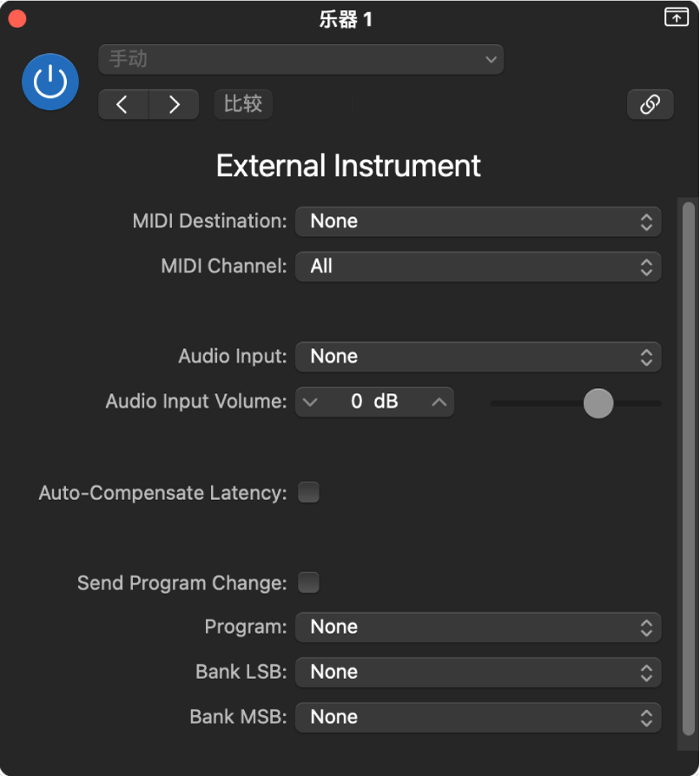Click the 0 dB volume value field
Screen dimensions: 700x776
click(374, 402)
